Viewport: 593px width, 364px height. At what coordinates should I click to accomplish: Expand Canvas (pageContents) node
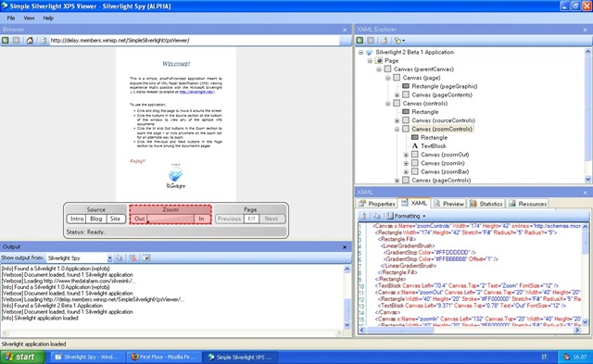pyautogui.click(x=397, y=94)
